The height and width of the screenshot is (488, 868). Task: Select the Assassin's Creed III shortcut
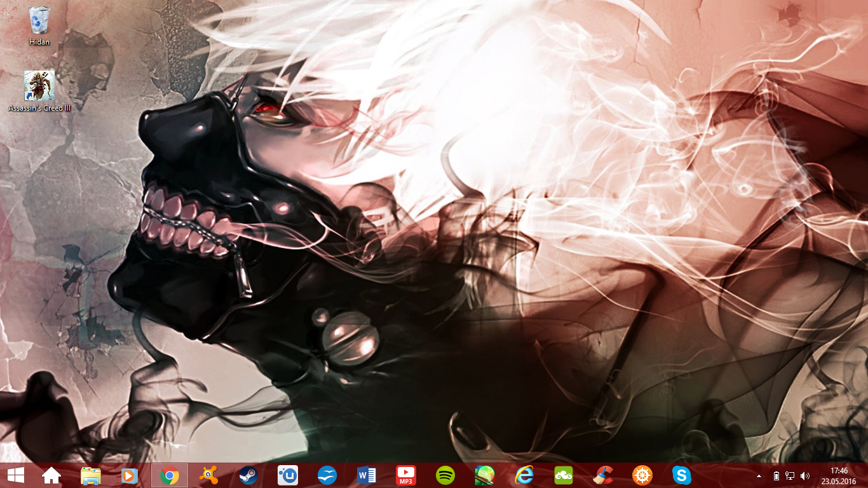[39, 91]
